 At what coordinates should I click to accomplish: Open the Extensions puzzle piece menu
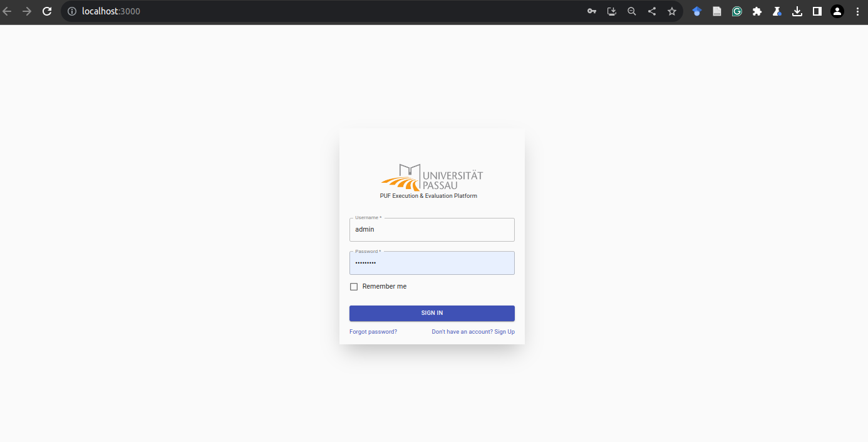[x=757, y=11]
